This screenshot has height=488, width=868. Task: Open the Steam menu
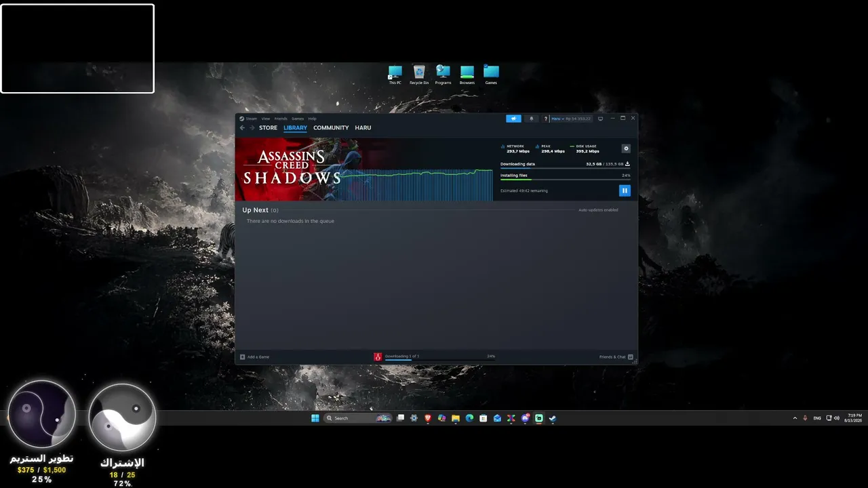pos(251,119)
